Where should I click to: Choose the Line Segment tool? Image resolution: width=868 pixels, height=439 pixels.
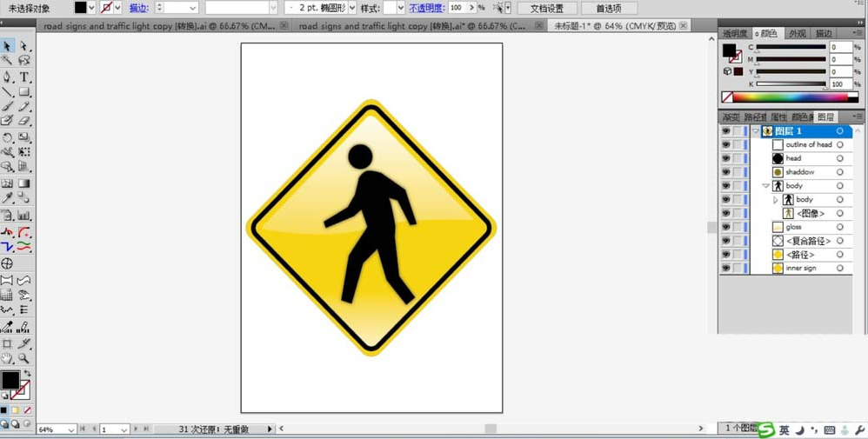7,92
